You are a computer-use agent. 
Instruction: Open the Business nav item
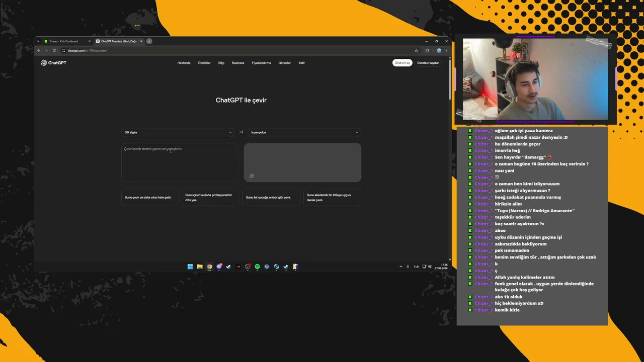click(x=238, y=63)
